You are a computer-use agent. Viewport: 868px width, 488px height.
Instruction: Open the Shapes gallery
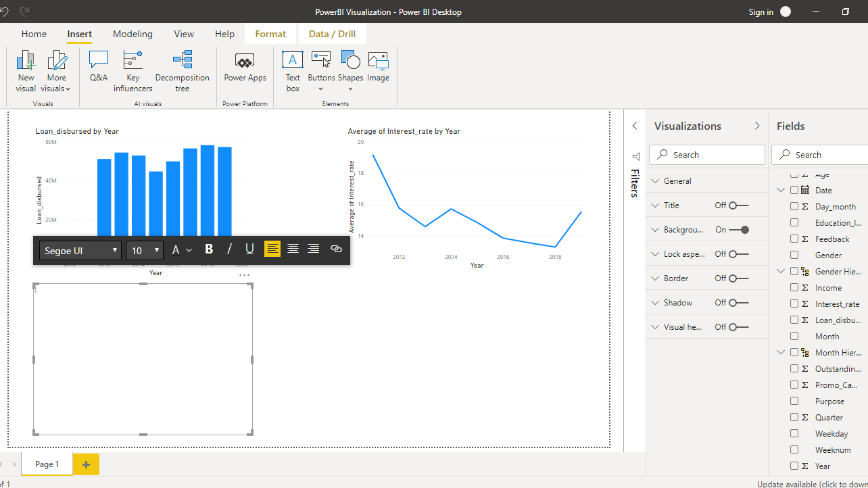point(350,71)
